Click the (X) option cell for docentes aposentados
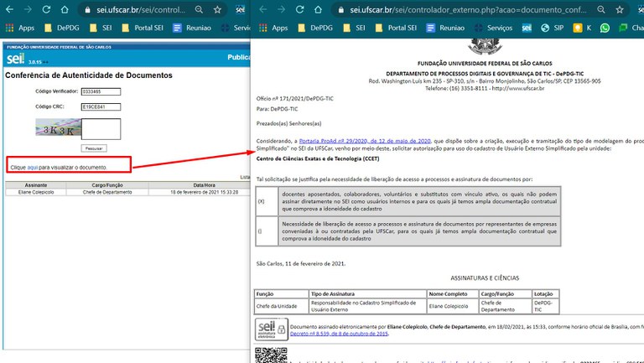 tap(267, 201)
